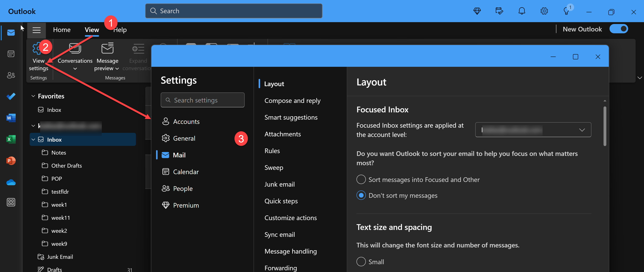Turn off the New Outlook toggle
The image size is (644, 272).
(x=618, y=29)
